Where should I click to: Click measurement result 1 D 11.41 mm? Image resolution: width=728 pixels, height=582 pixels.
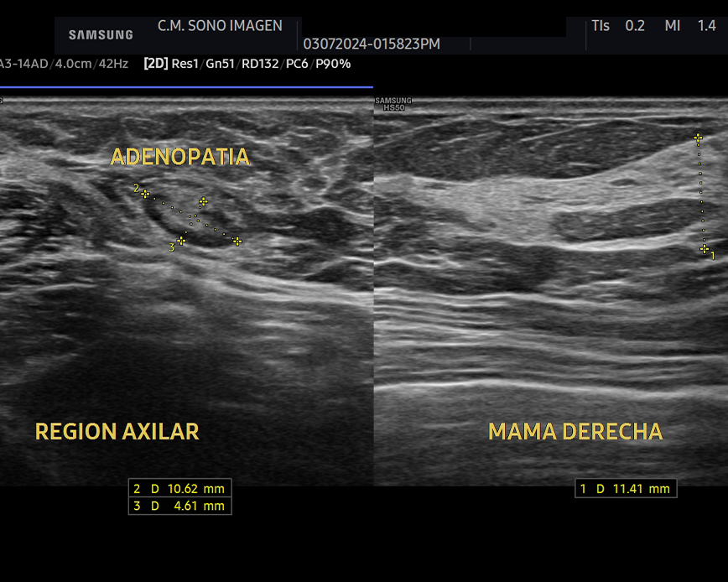(625, 488)
